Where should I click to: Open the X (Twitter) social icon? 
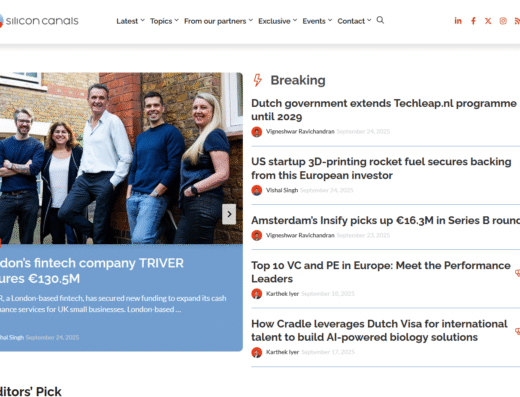pos(488,21)
